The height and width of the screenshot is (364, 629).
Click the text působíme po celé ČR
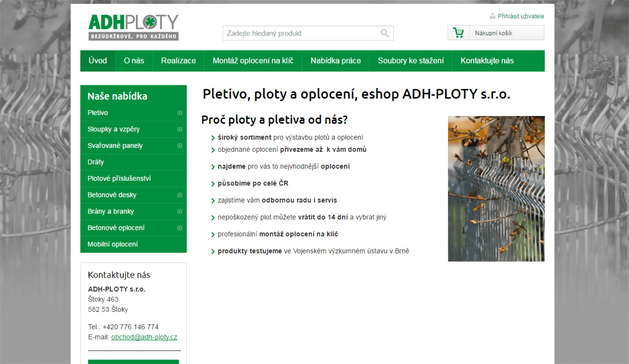pyautogui.click(x=253, y=184)
